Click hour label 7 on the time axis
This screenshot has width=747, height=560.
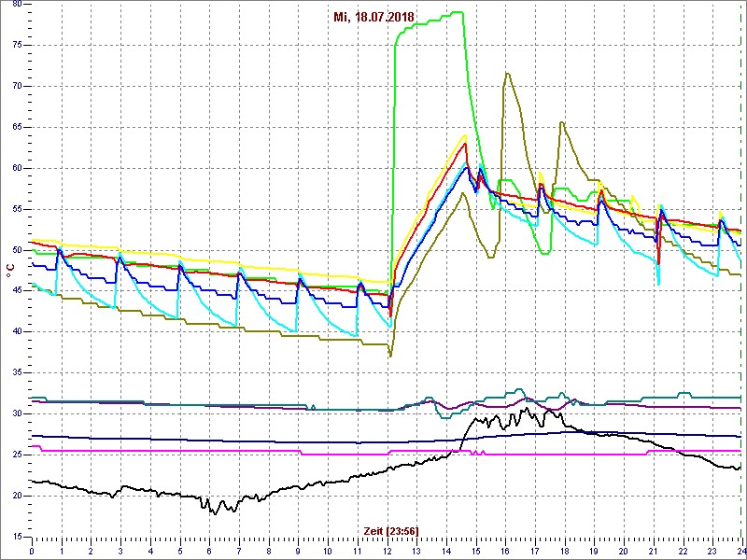(239, 551)
